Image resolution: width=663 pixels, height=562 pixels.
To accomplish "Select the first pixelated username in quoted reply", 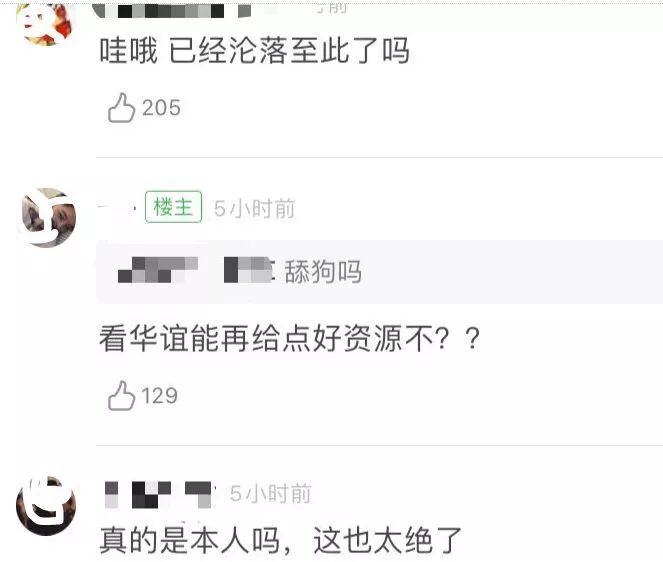I will point(158,270).
